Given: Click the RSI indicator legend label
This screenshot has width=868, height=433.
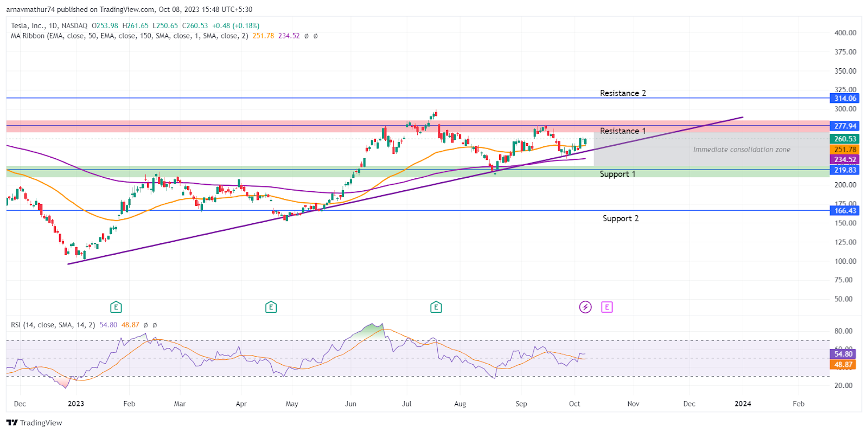Looking at the screenshot, I should [53, 325].
